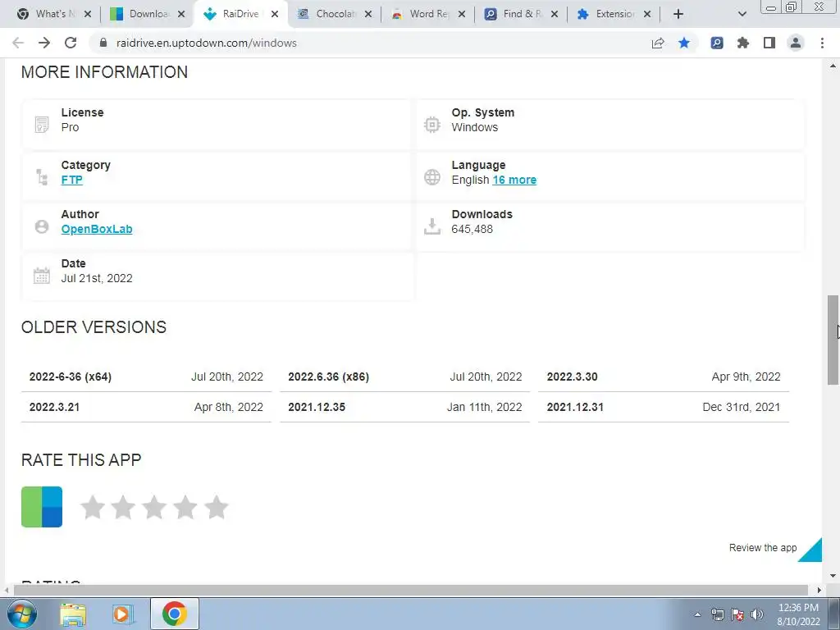Open the FTP category link
The width and height of the screenshot is (840, 630).
(72, 180)
